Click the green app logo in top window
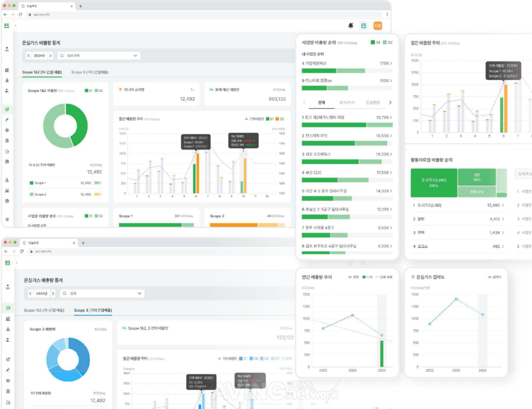The height and width of the screenshot is (409, 532). click(7, 25)
